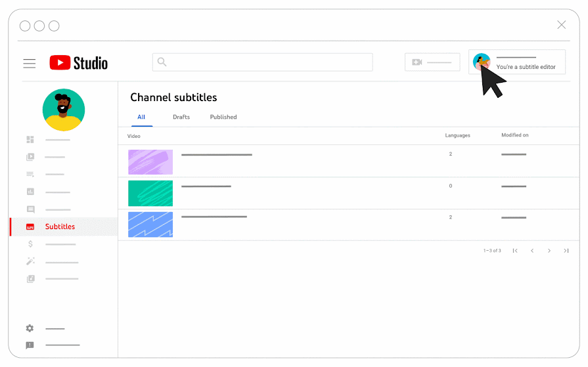Go to the next page
Image resolution: width=588 pixels, height=367 pixels.
click(x=549, y=250)
